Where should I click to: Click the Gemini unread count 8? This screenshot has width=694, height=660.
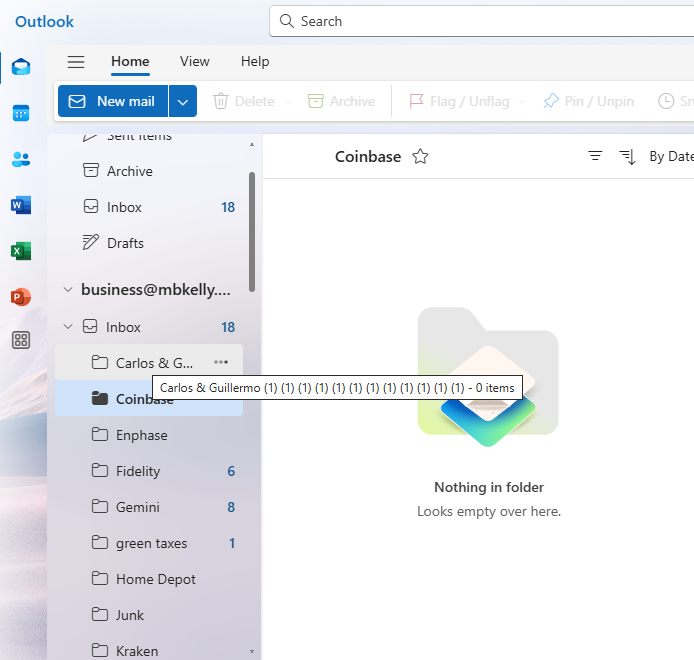[231, 507]
